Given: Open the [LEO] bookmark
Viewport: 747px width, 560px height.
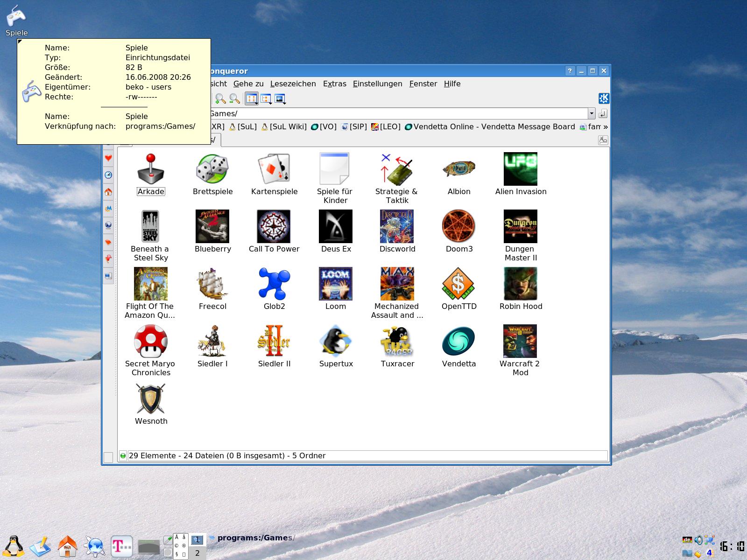Looking at the screenshot, I should (386, 126).
